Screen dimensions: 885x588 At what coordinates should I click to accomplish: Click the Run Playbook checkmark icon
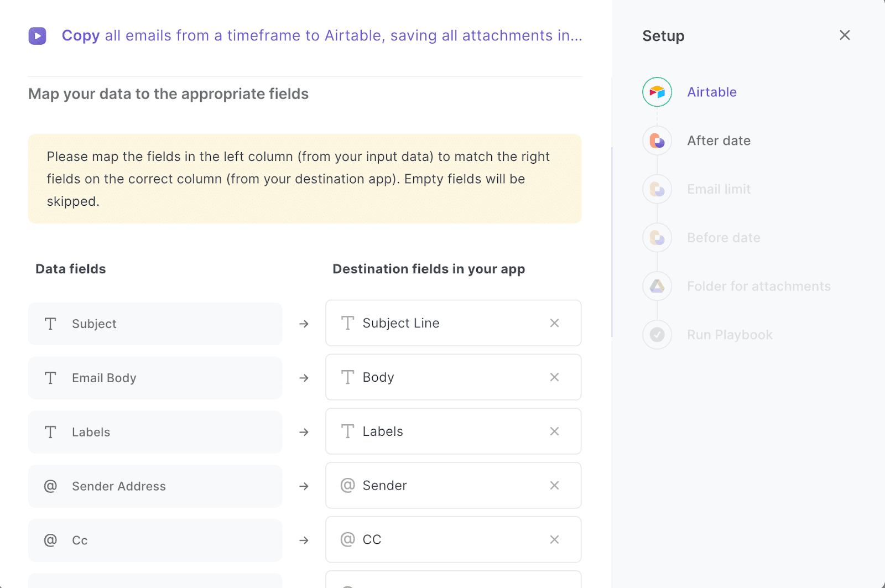[x=657, y=335]
